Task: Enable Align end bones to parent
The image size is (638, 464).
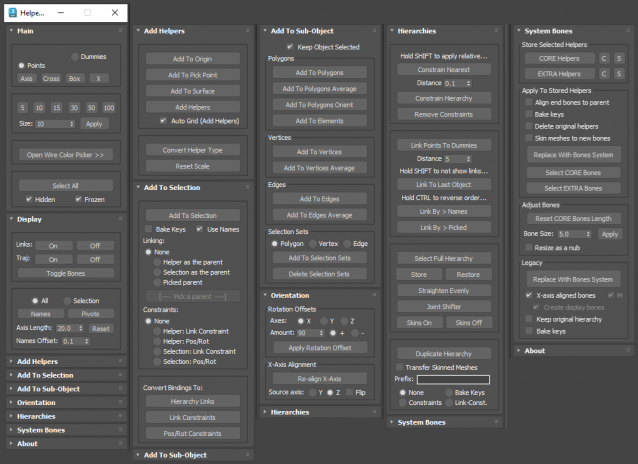Action: click(529, 102)
